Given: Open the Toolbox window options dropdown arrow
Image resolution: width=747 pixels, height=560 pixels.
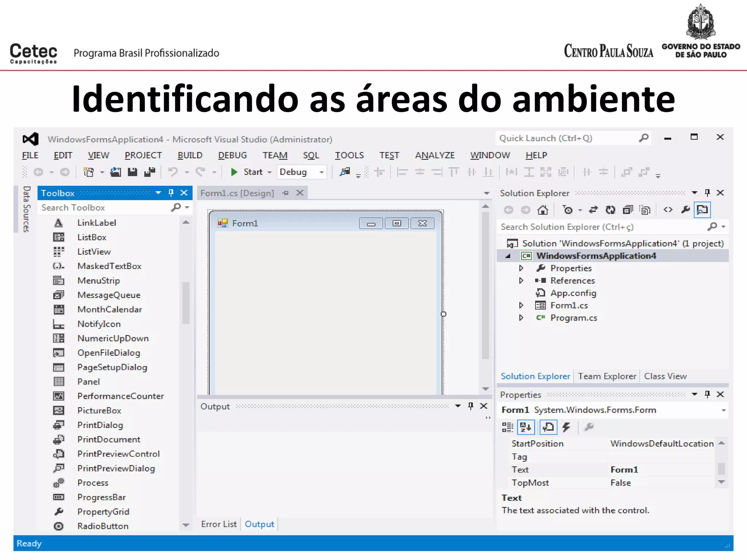Looking at the screenshot, I should pos(158,193).
